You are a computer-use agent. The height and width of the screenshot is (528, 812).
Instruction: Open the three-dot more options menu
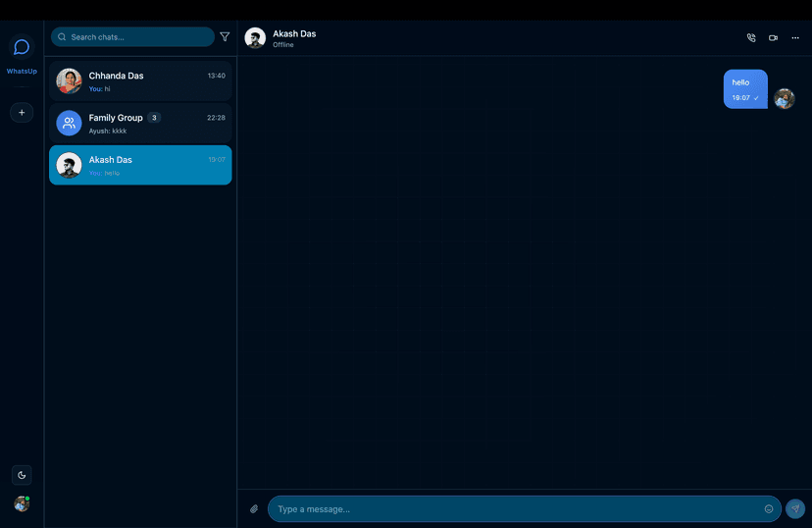[795, 38]
